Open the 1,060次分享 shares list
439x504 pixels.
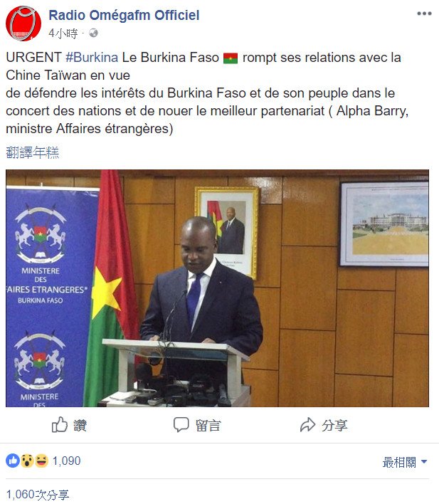[x=38, y=494]
